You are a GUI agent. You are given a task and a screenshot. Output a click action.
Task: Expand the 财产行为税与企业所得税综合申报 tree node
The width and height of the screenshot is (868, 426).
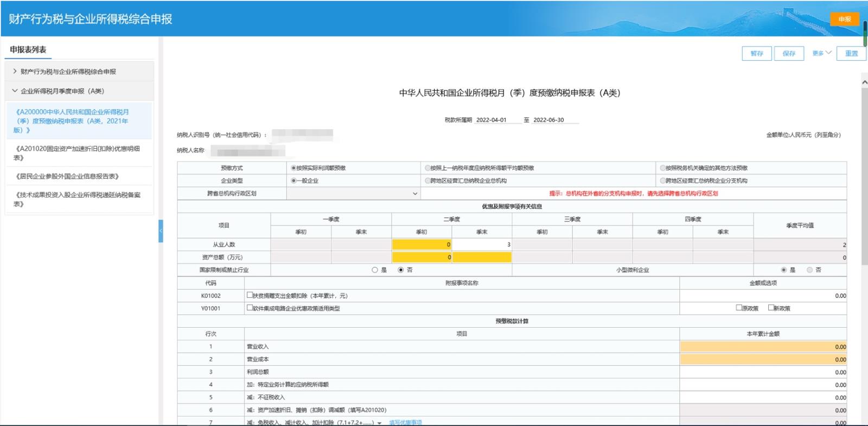coord(15,71)
